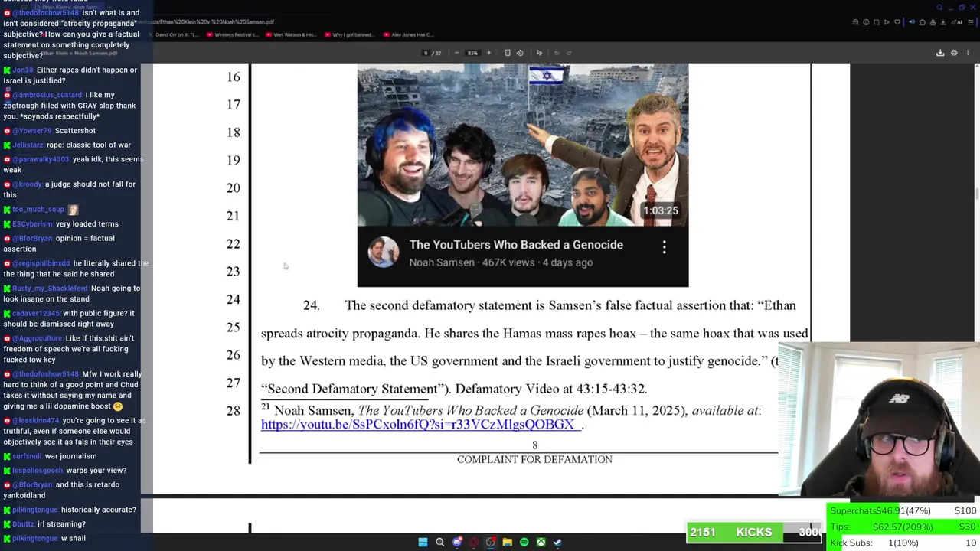Click the browser search icon in the title bar
This screenshot has width=980, height=551.
[x=940, y=8]
